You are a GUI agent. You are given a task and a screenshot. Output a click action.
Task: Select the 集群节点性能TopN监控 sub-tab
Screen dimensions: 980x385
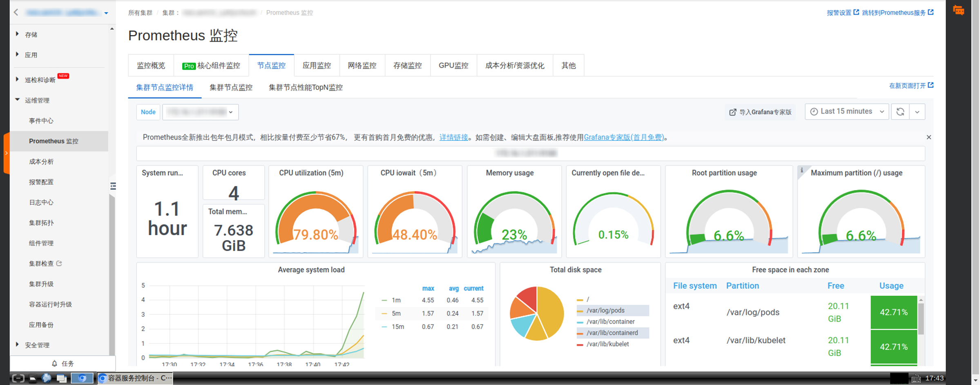click(x=306, y=87)
